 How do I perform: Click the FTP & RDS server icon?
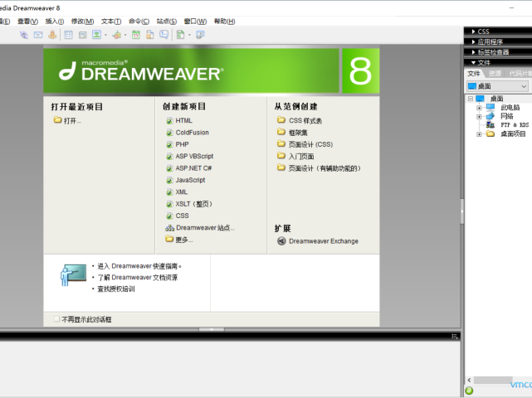tap(490, 124)
